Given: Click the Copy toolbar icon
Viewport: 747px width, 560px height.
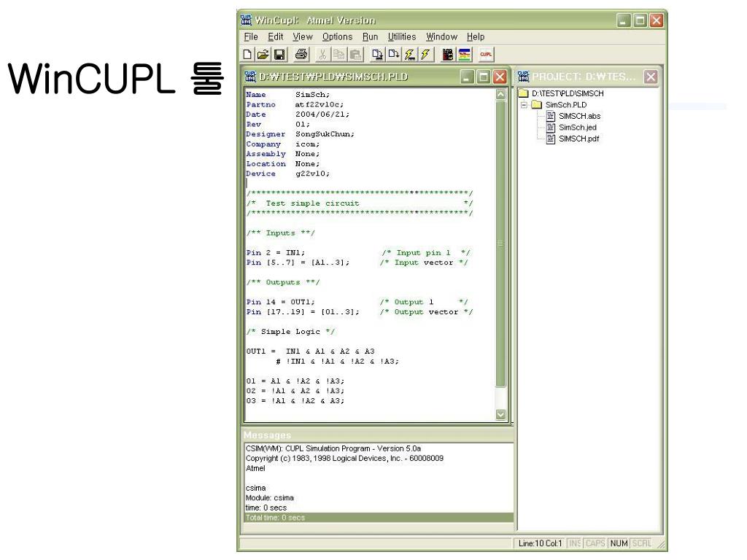Looking at the screenshot, I should click(x=338, y=54).
